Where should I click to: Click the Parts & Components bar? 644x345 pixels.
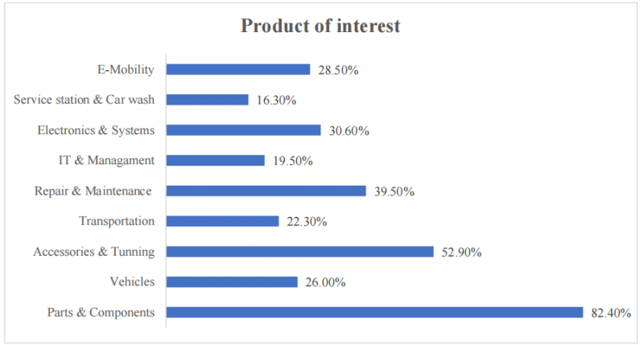tap(374, 312)
